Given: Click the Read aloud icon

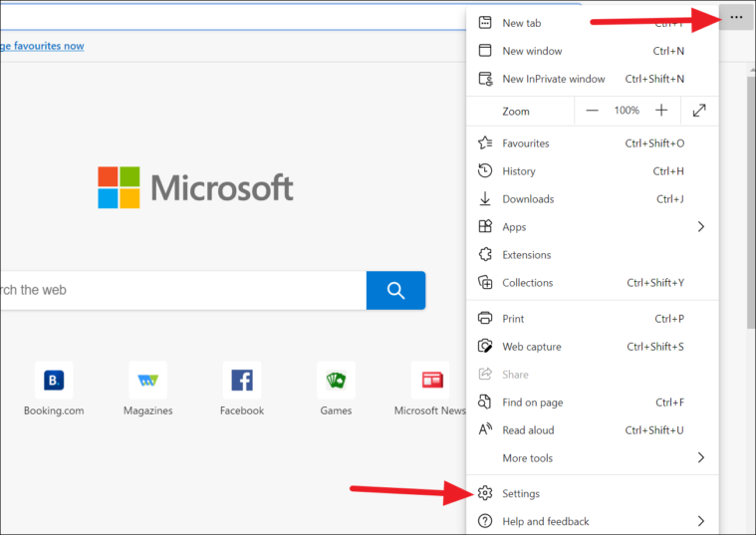Looking at the screenshot, I should pyautogui.click(x=485, y=429).
